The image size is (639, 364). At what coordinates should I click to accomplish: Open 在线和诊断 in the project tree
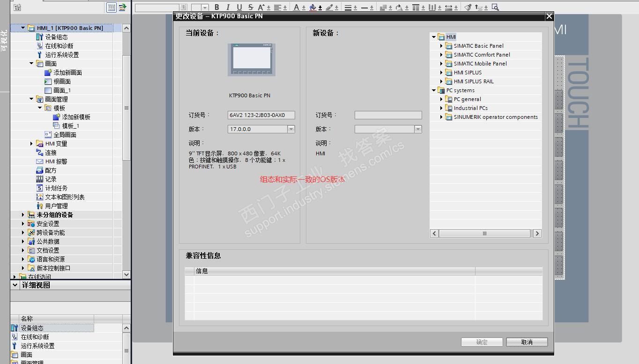[x=59, y=46]
